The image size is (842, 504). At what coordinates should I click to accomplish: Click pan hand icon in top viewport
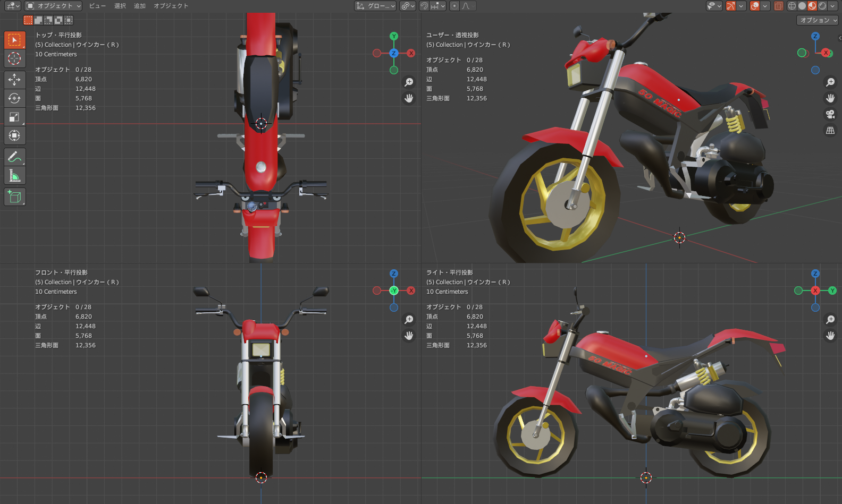pos(409,98)
